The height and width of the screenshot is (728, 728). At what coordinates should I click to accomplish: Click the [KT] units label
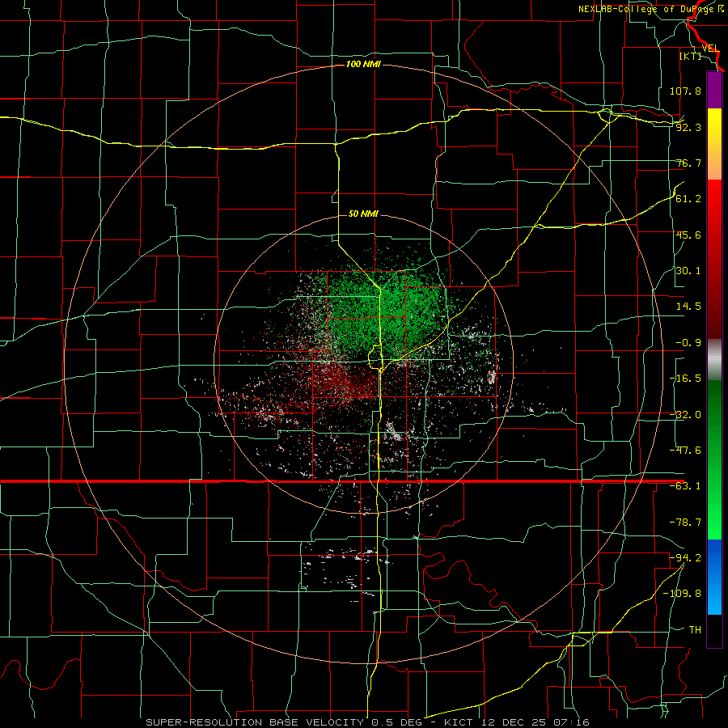[691, 56]
